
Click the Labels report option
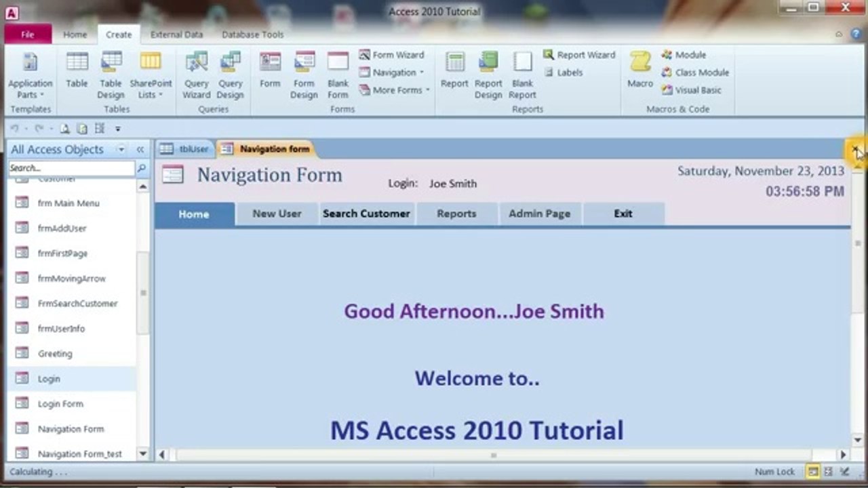coord(563,73)
